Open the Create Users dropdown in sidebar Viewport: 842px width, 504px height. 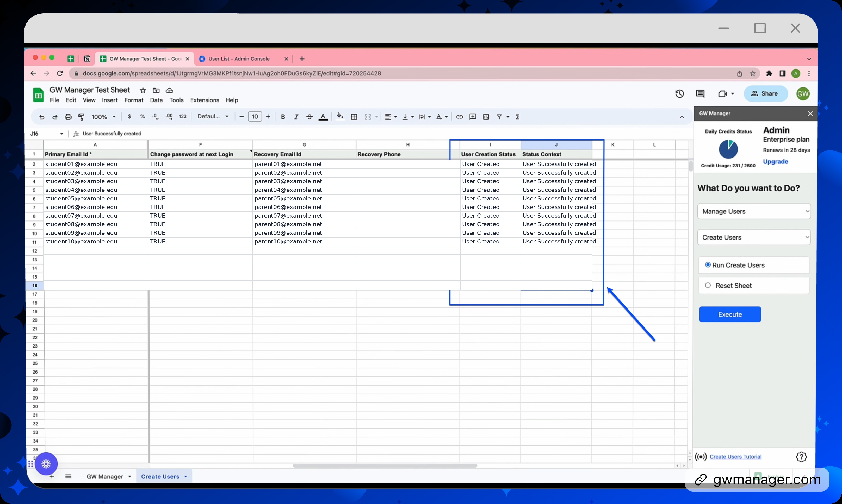(754, 237)
